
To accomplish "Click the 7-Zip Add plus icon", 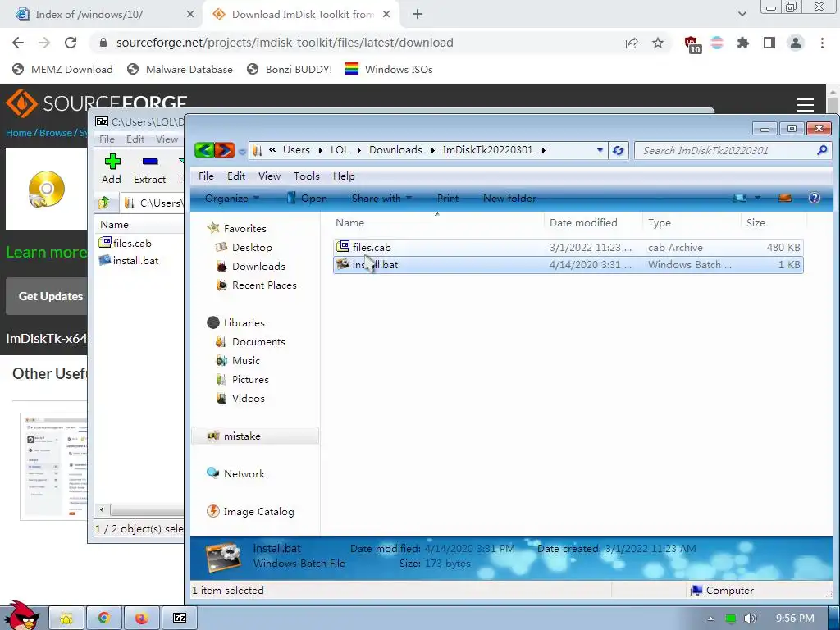I will pos(112,162).
